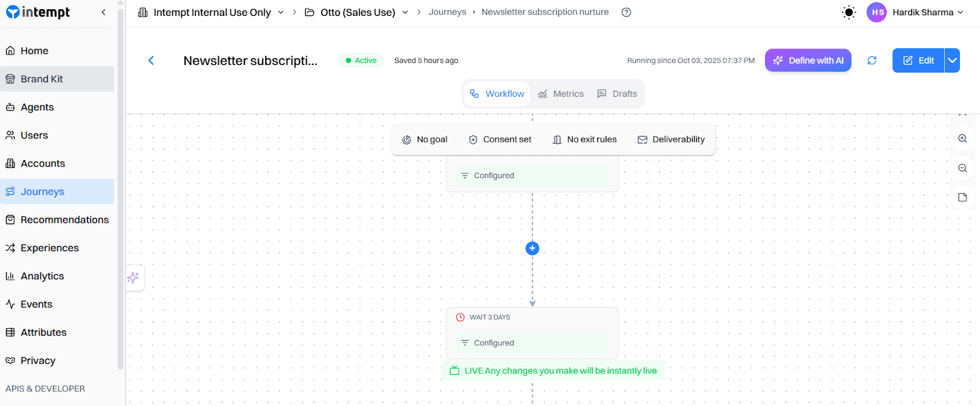Go back using the blue arrow
980x406 pixels.
coord(151,61)
